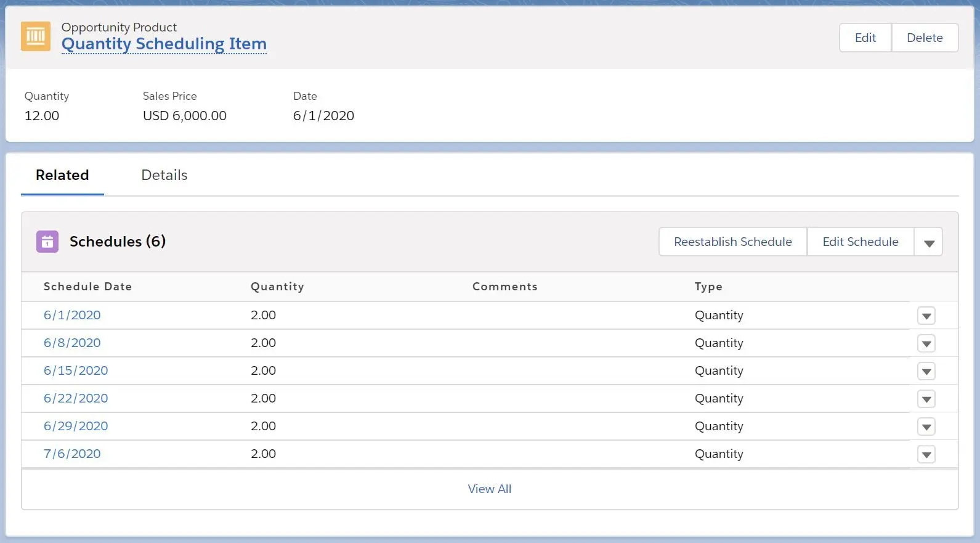Click 2.00 quantity in 6/1/2020 row

[x=263, y=315]
